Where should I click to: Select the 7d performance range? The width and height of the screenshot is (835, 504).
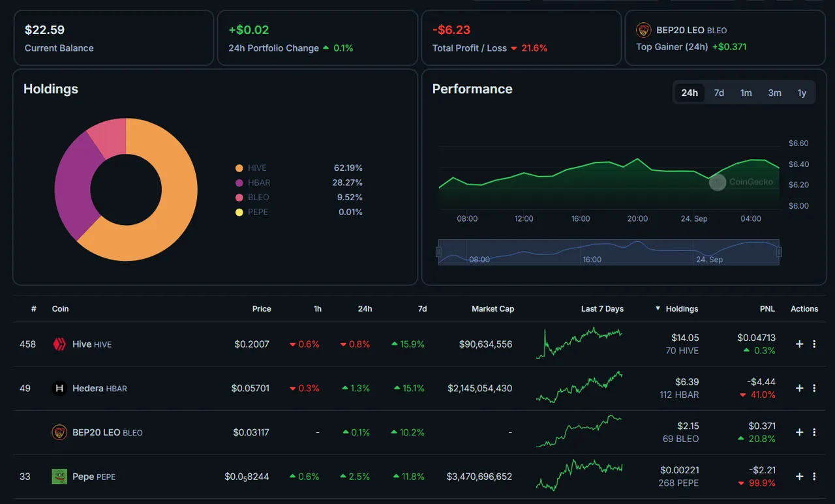(719, 93)
